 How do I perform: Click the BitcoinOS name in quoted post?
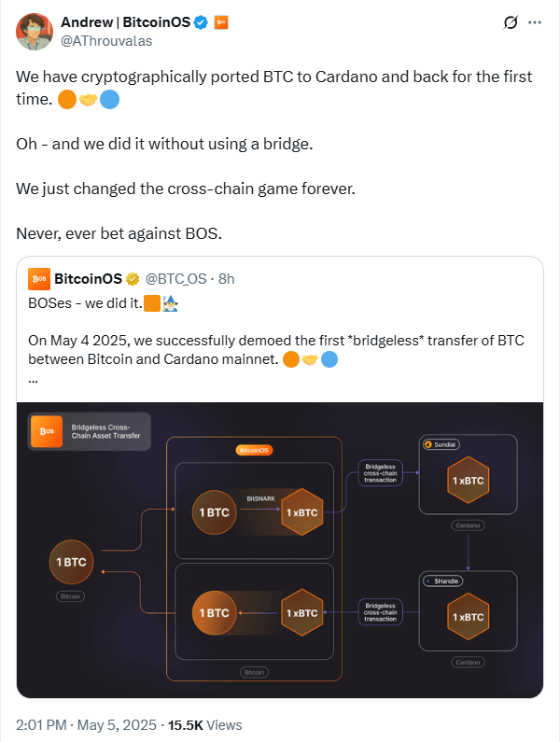90,278
